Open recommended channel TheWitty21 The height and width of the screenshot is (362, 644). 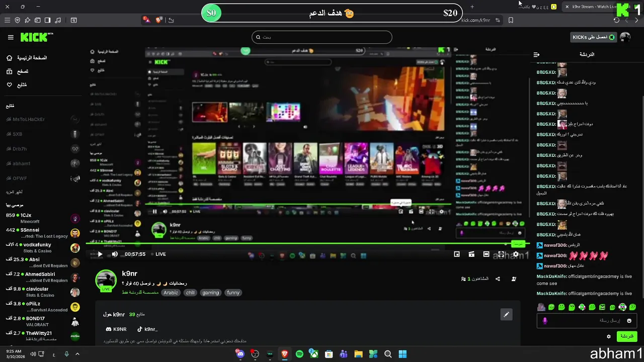tap(42, 336)
